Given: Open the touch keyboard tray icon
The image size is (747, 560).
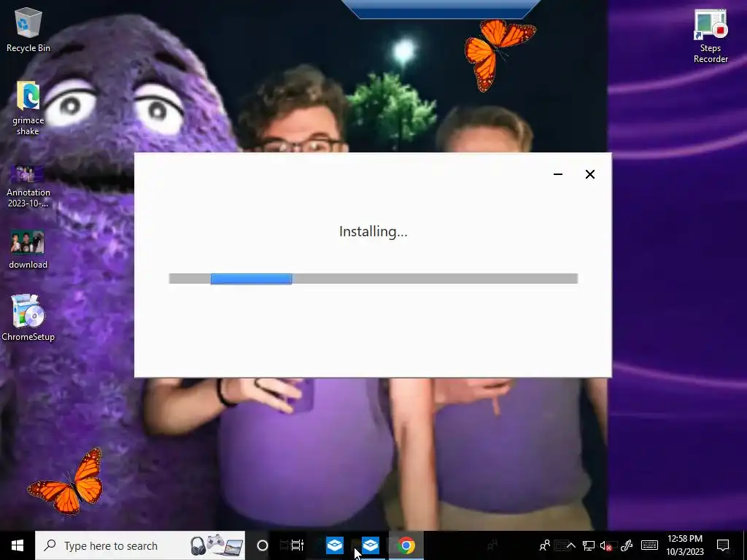Looking at the screenshot, I should (x=649, y=545).
